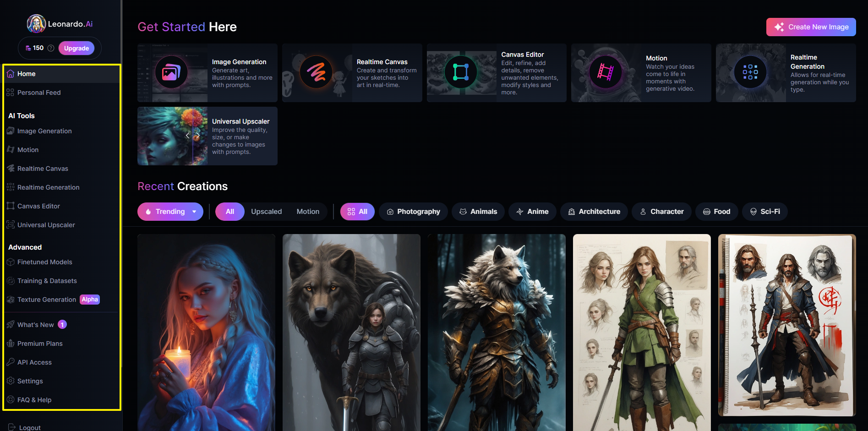The image size is (868, 431).
Task: Click the Universal Upscaler comparison slider handle
Action: tap(192, 136)
